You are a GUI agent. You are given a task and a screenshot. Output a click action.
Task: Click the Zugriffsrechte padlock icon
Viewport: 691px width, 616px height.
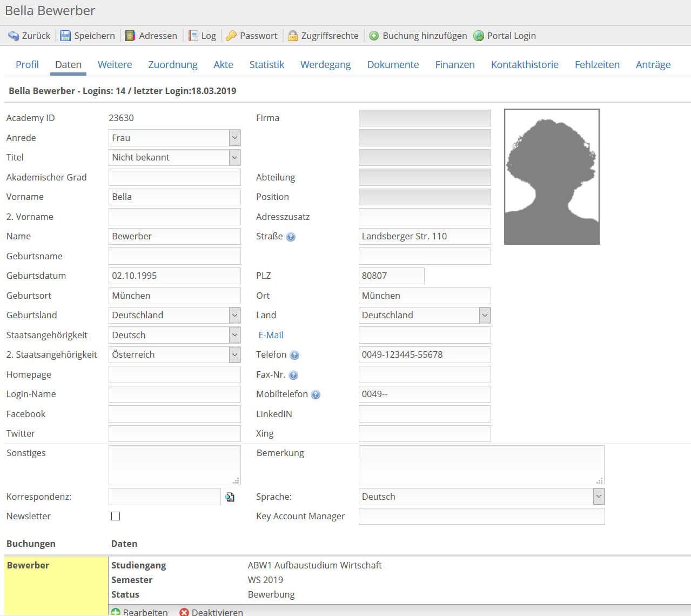tap(293, 36)
